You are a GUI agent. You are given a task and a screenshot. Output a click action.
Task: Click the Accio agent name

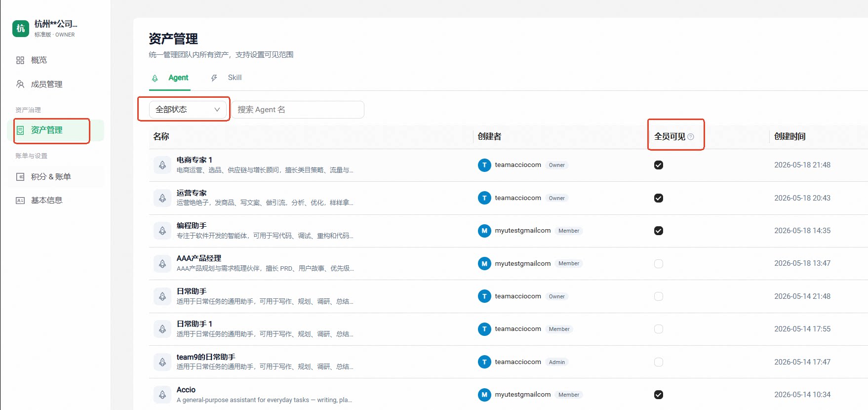186,390
